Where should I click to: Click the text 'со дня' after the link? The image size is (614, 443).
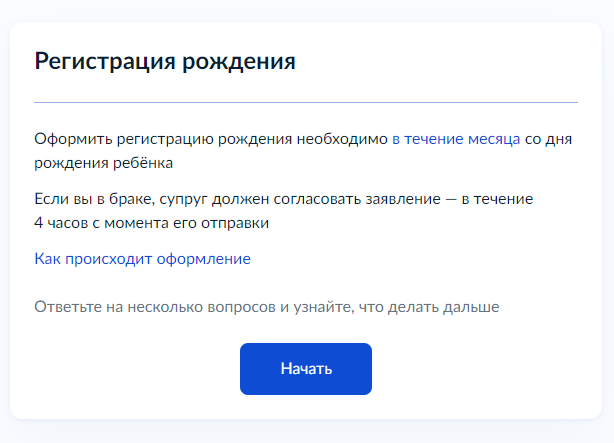pyautogui.click(x=548, y=139)
